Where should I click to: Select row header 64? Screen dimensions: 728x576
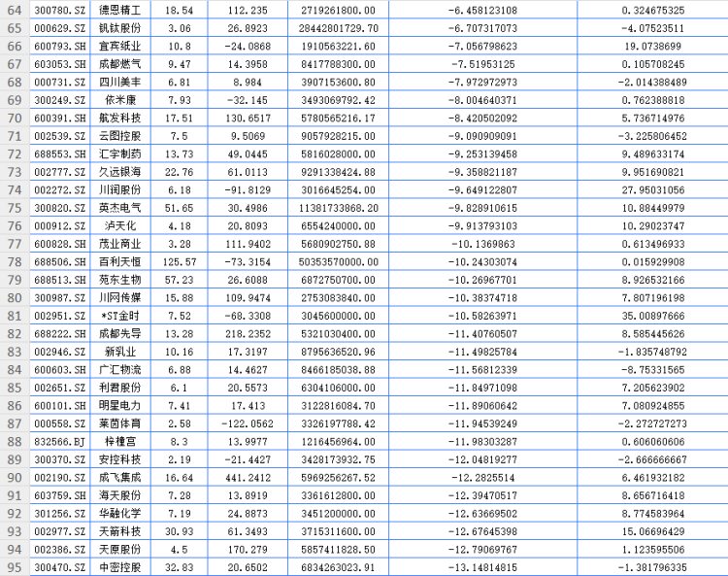point(15,11)
